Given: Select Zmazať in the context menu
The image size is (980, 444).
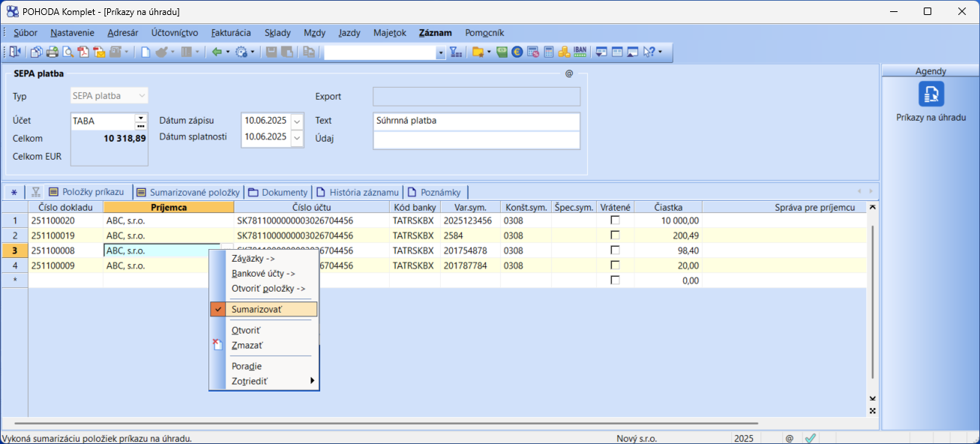Looking at the screenshot, I should point(264,345).
